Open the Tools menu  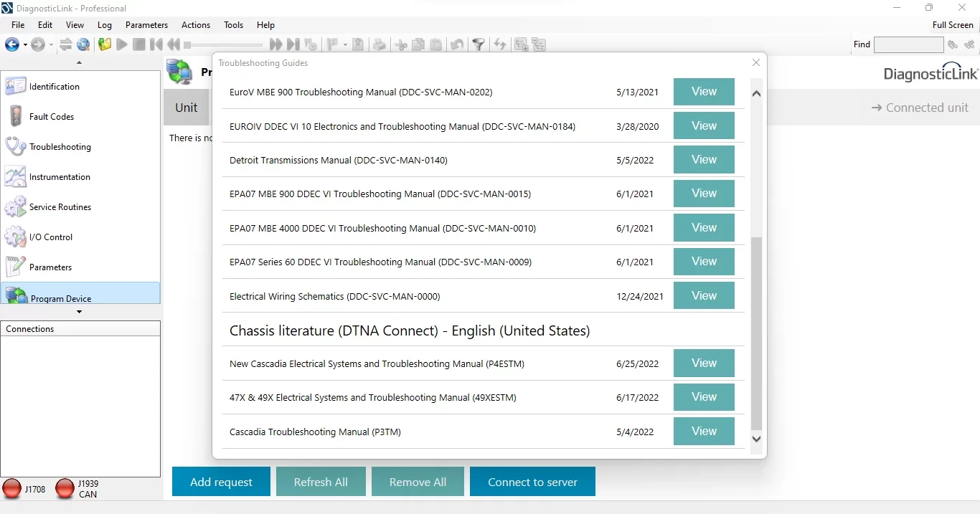[x=233, y=25]
